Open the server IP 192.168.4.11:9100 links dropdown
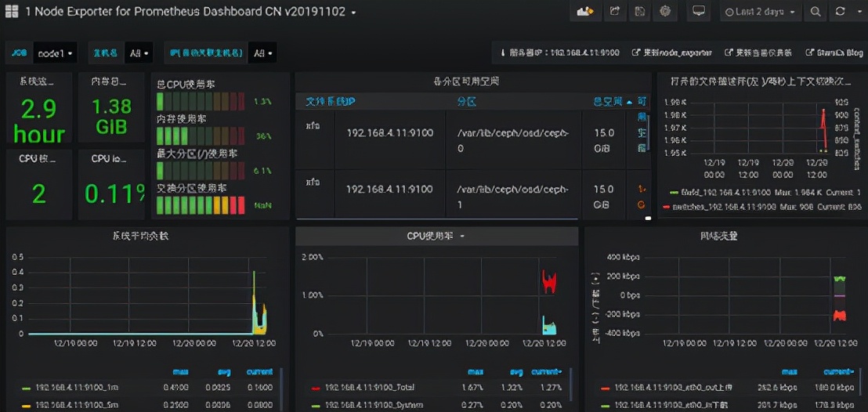 coord(559,53)
